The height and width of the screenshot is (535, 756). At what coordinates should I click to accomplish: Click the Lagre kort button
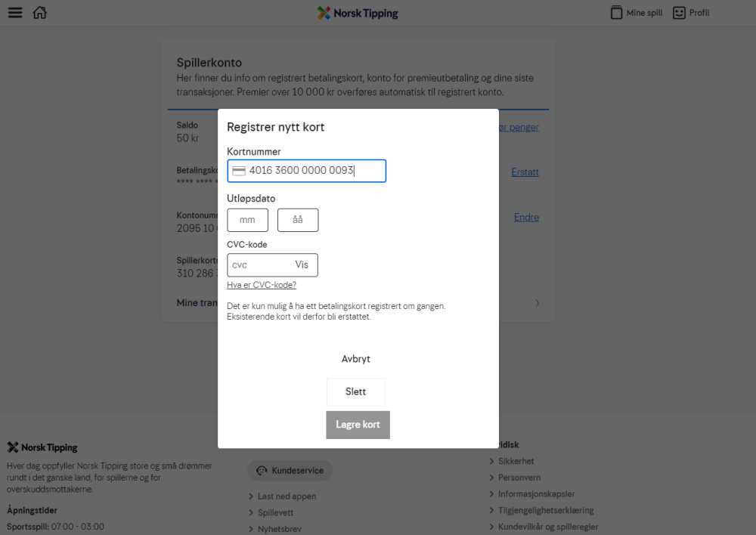(x=358, y=425)
